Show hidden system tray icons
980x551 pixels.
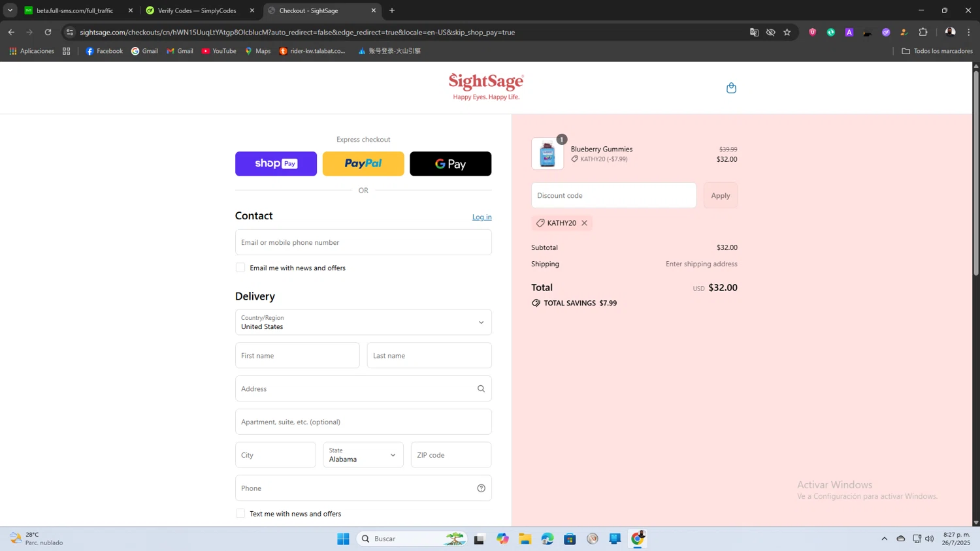885,539
